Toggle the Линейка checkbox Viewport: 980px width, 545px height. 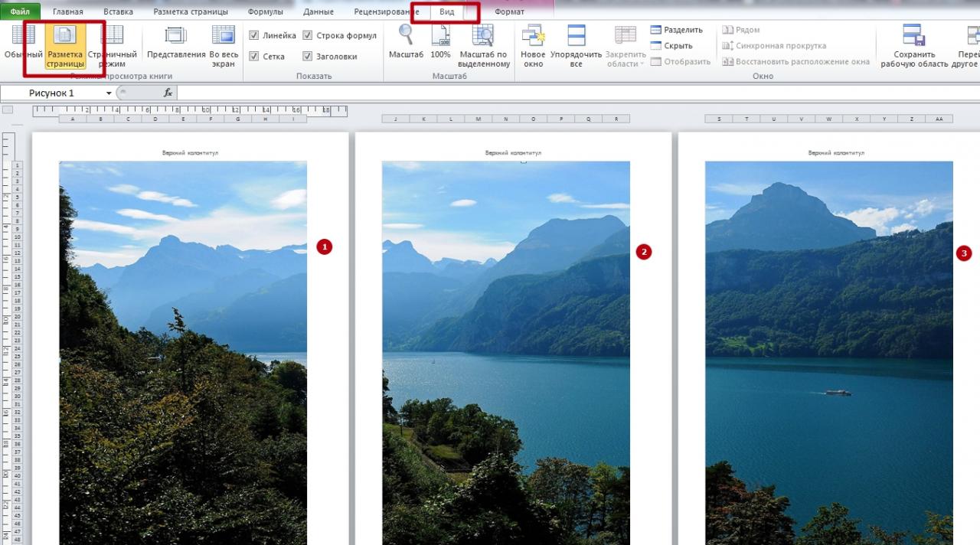tap(254, 35)
